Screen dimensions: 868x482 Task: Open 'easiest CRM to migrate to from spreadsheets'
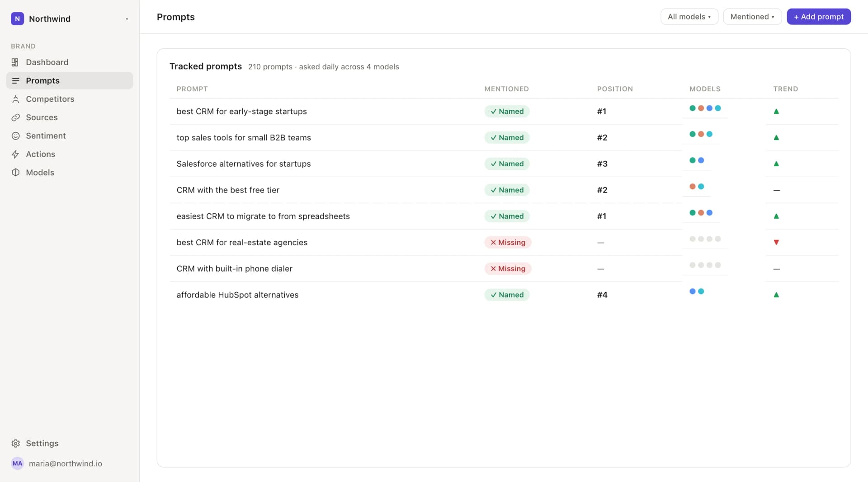click(x=263, y=216)
